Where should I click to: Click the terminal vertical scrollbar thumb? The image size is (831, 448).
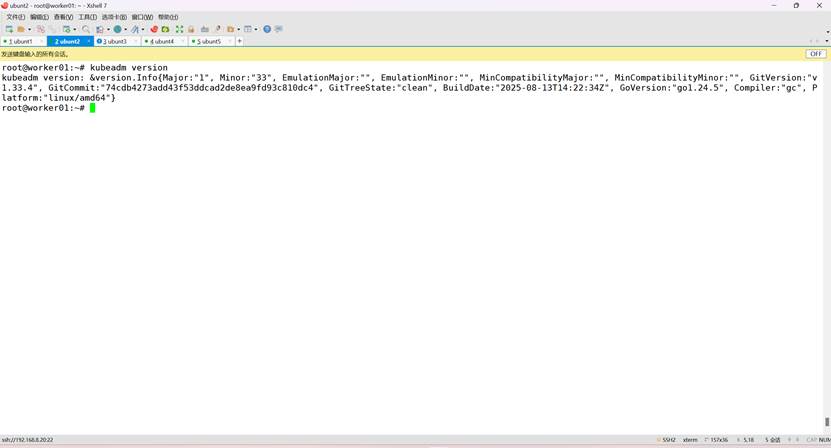point(827,421)
